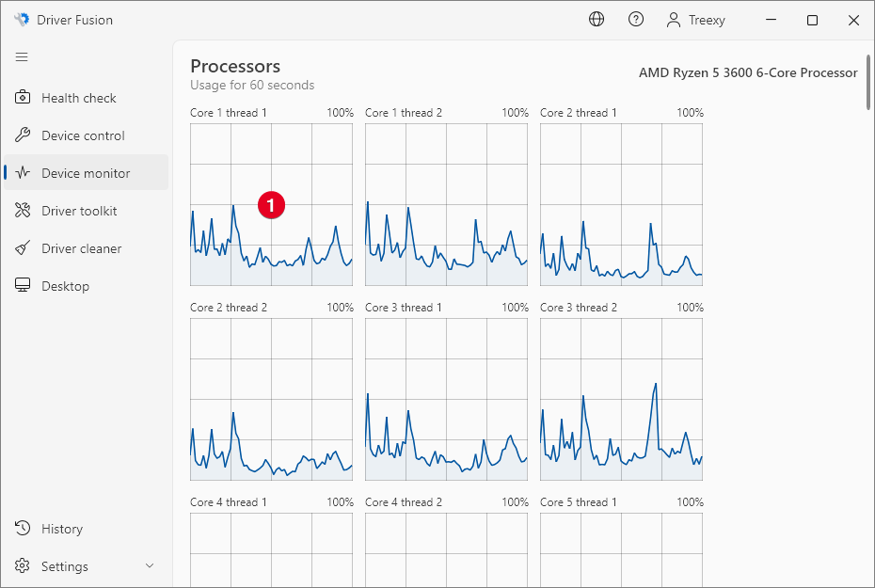This screenshot has height=588, width=875.
Task: Open the help question mark icon
Action: coord(636,20)
